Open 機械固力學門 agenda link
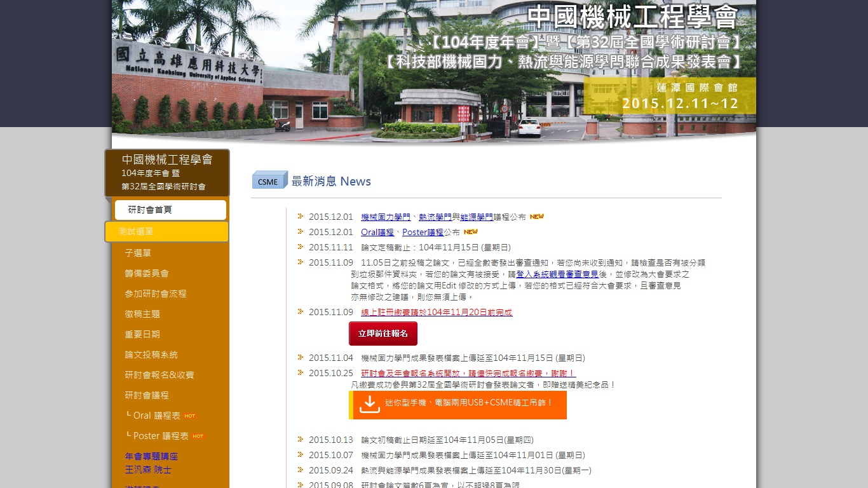This screenshot has width=868, height=488. 386,217
